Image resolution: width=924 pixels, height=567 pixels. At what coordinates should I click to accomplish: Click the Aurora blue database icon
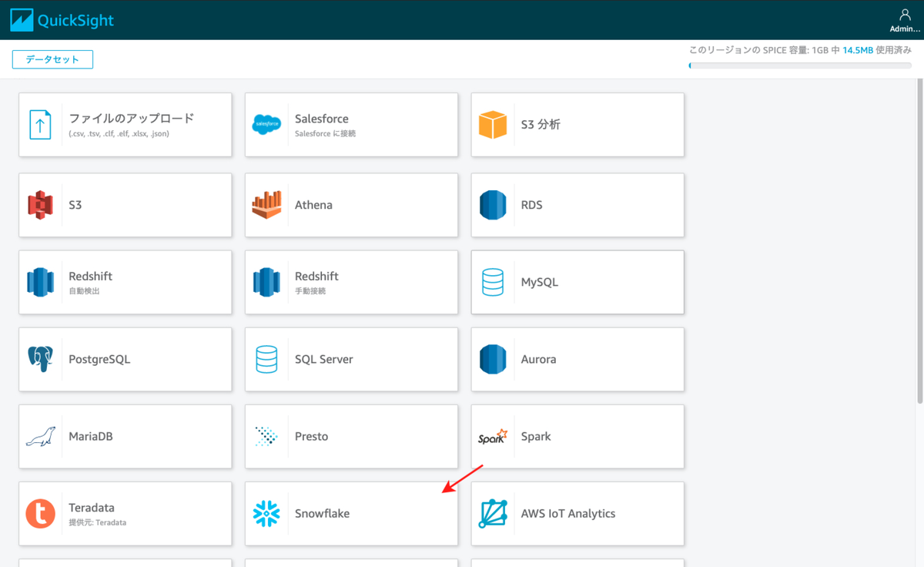tap(493, 359)
